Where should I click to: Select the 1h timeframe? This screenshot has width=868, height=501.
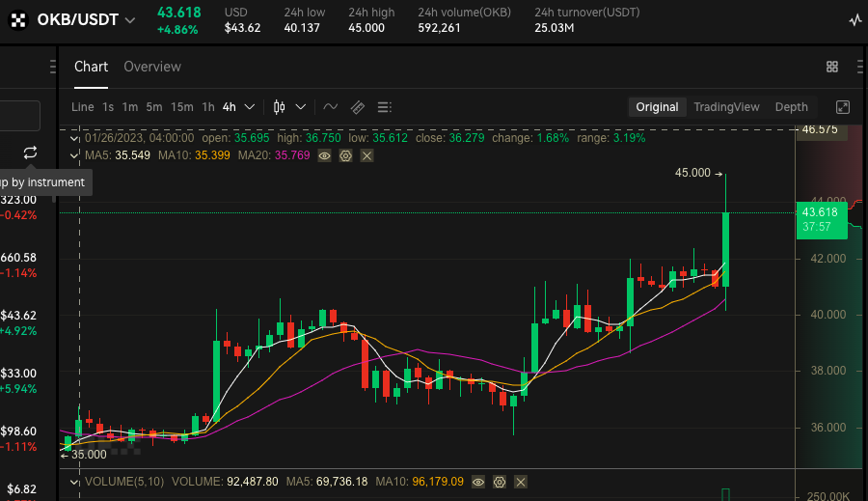(x=208, y=107)
